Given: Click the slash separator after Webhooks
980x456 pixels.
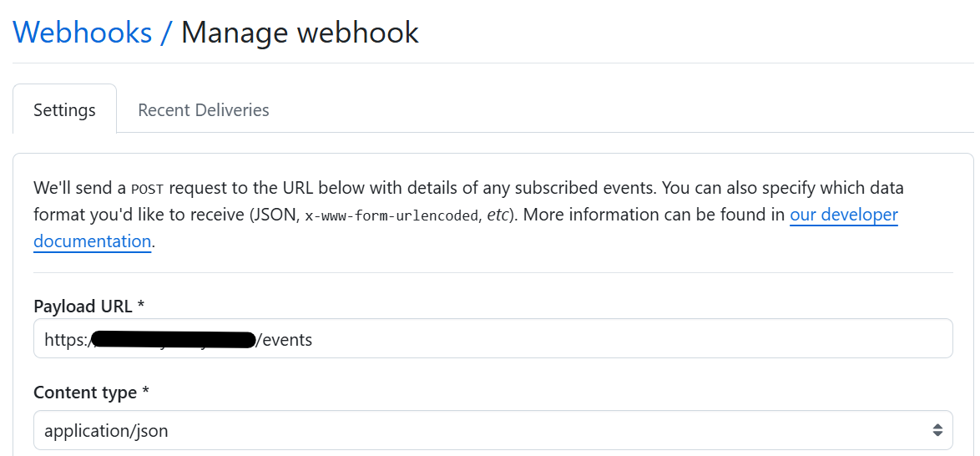Looking at the screenshot, I should (166, 33).
